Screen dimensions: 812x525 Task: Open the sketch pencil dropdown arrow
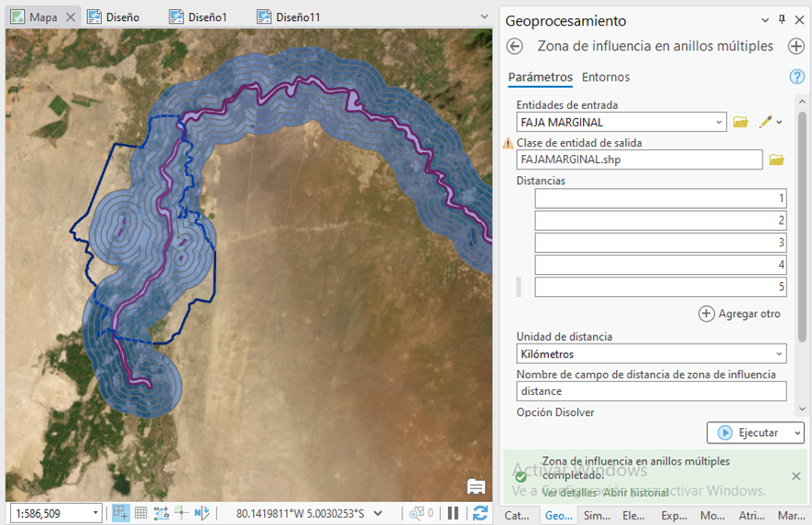click(x=779, y=123)
